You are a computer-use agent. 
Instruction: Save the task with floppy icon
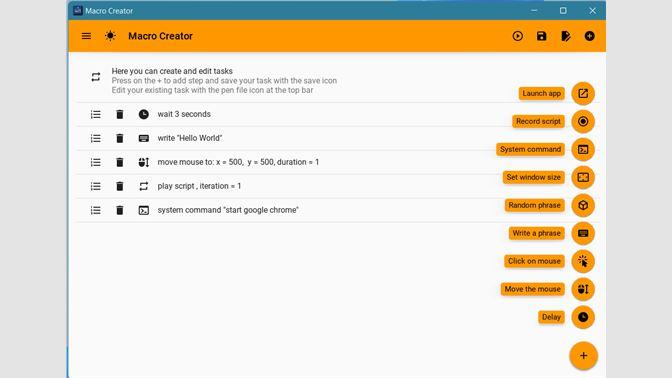pos(541,36)
